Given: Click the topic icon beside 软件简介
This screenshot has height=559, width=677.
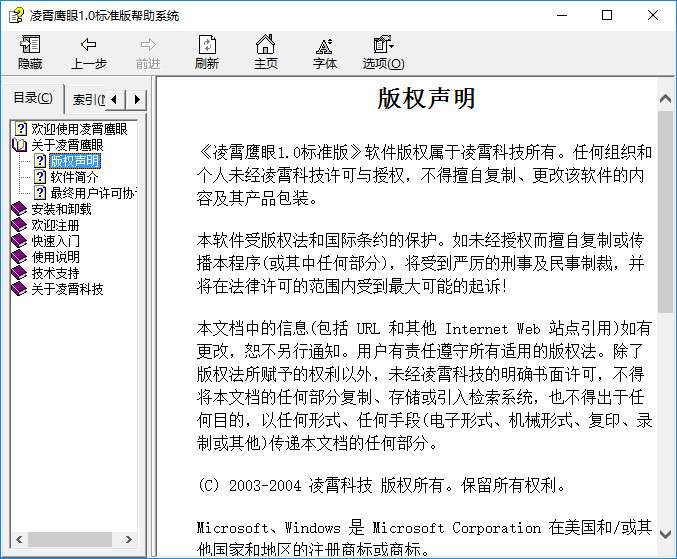Looking at the screenshot, I should coord(40,177).
